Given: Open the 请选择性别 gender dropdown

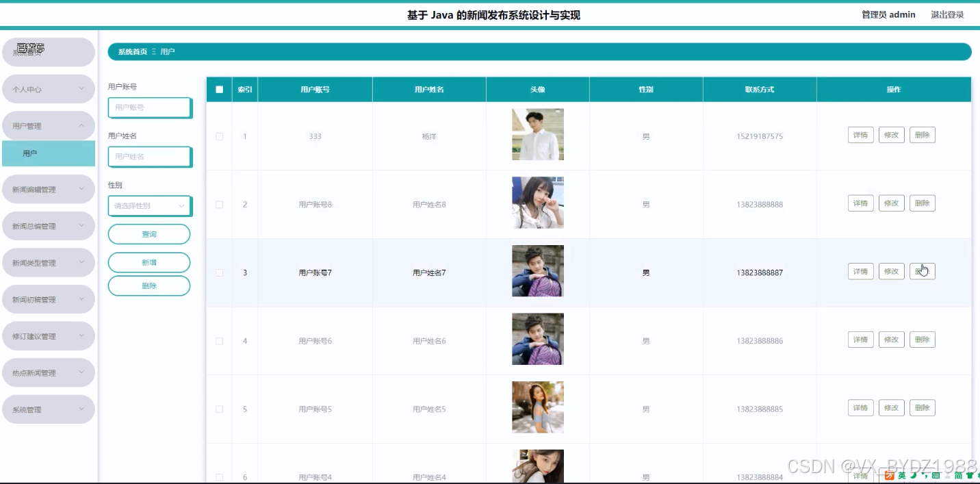Looking at the screenshot, I should (x=150, y=206).
